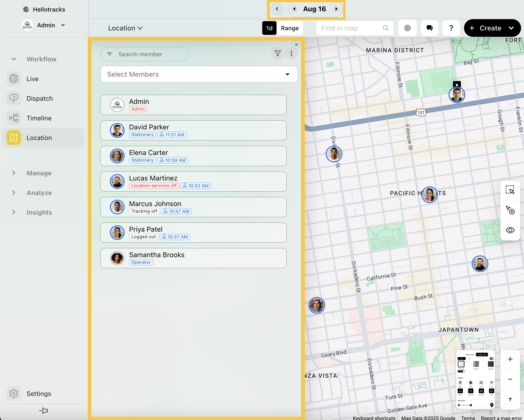Screen dimensions: 524x420
Task: Click the pin sidebar icon at bottom
Action: [x=44, y=410]
